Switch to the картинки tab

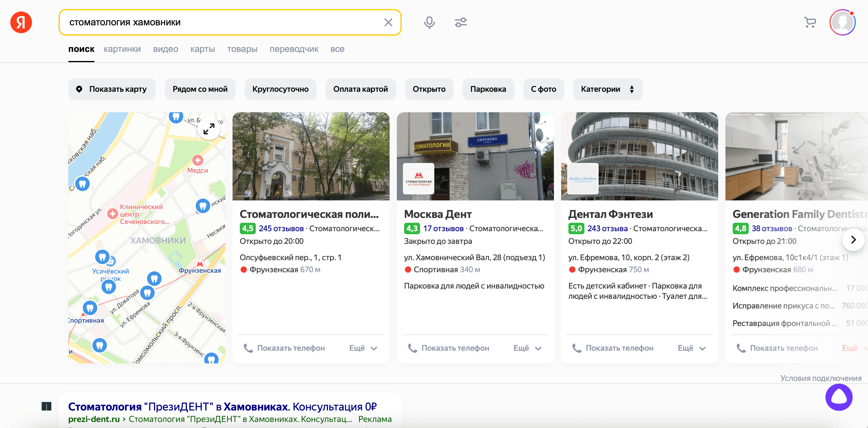122,49
